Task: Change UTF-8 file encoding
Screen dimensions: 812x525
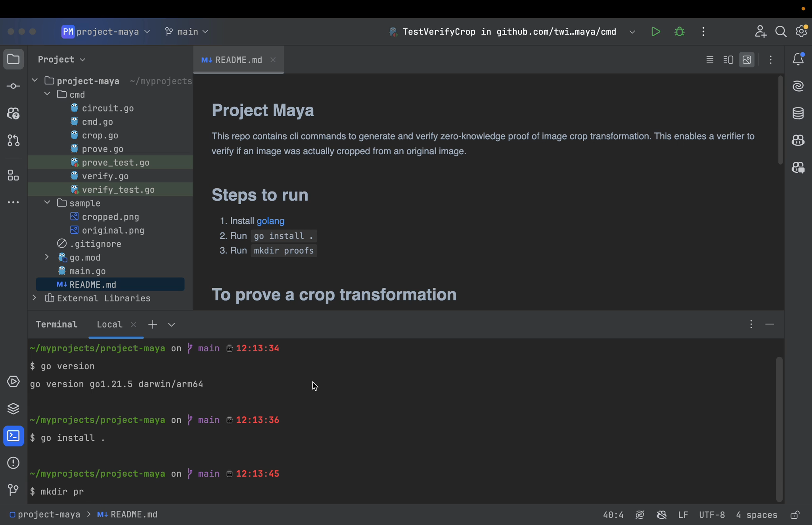Action: 712,515
